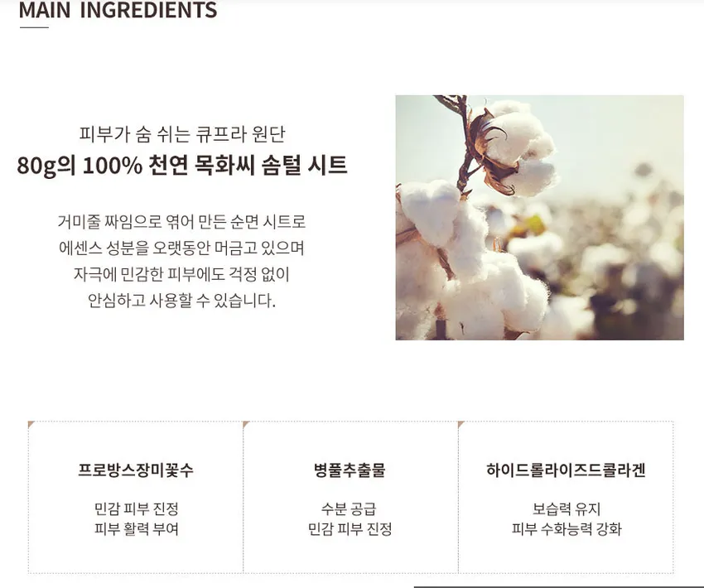Screen dimensions: 704x588
Task: Click the line 거미줄 짜임으로 엮어 만든 순면 시트로
Action: (x=182, y=222)
